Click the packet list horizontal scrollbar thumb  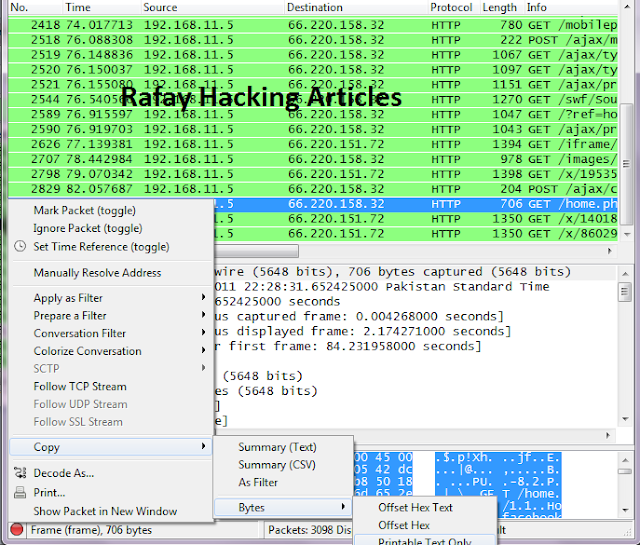click(x=256, y=251)
